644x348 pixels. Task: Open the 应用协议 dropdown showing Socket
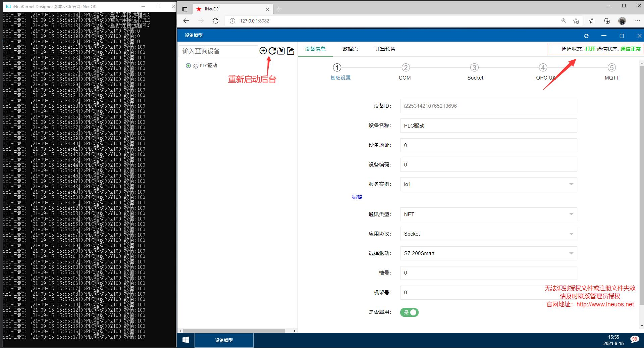[488, 234]
